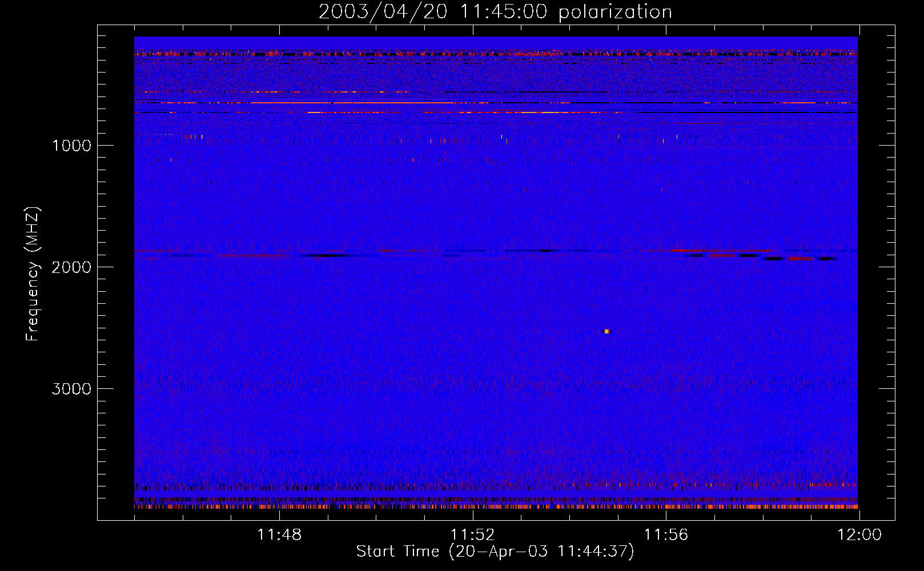The height and width of the screenshot is (571, 924).
Task: Click the 'Start Time (20-Apr-03 11:44:37)' label
Action: [495, 552]
